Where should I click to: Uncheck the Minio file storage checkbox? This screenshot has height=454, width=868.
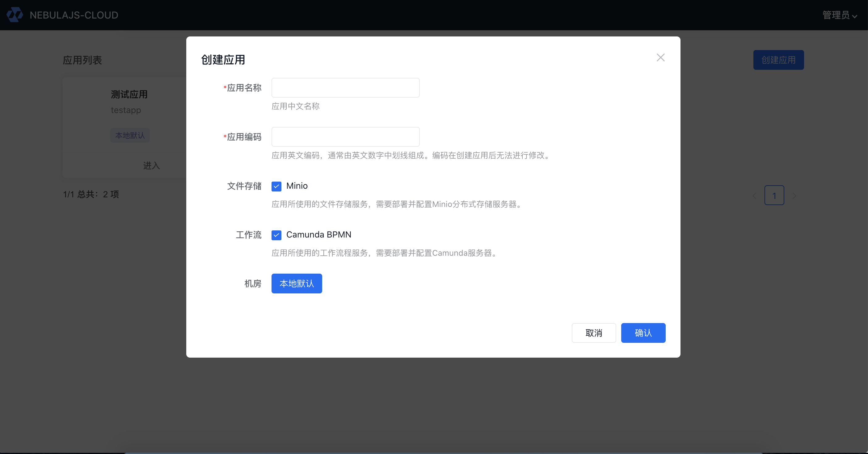tap(276, 186)
